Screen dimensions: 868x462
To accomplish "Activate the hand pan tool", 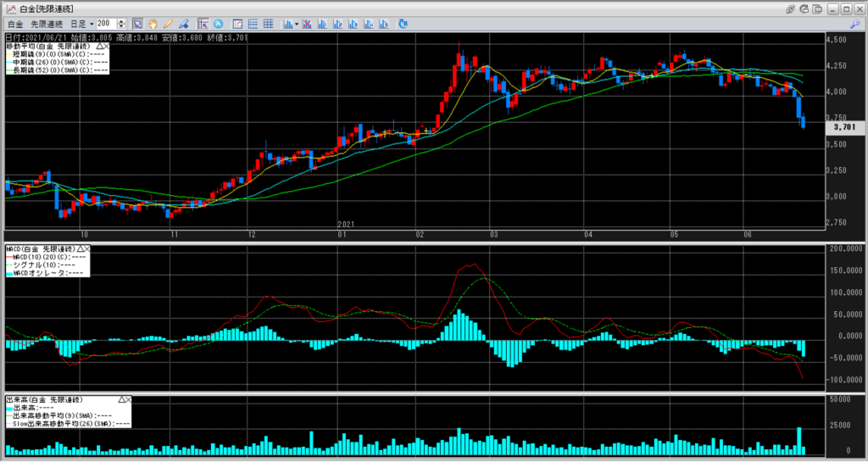I will click(153, 24).
